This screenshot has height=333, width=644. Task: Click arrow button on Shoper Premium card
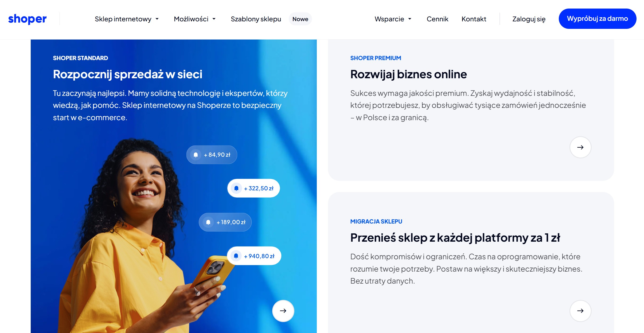[x=580, y=147]
